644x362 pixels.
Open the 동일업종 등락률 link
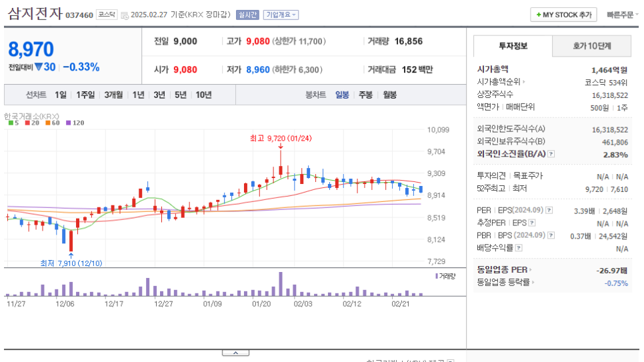pyautogui.click(x=505, y=282)
